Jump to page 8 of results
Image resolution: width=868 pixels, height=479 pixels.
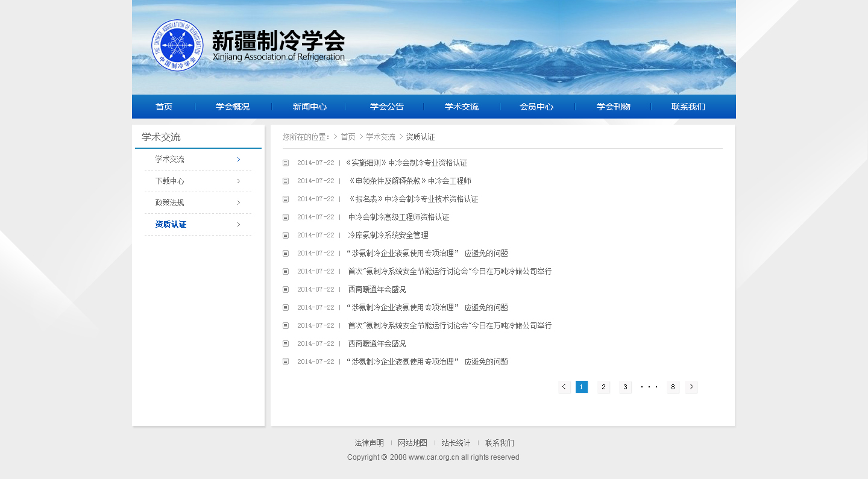(673, 387)
